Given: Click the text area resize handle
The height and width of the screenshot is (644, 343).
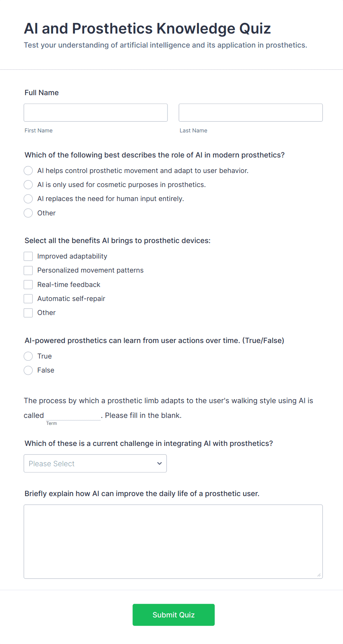Looking at the screenshot, I should click(319, 575).
